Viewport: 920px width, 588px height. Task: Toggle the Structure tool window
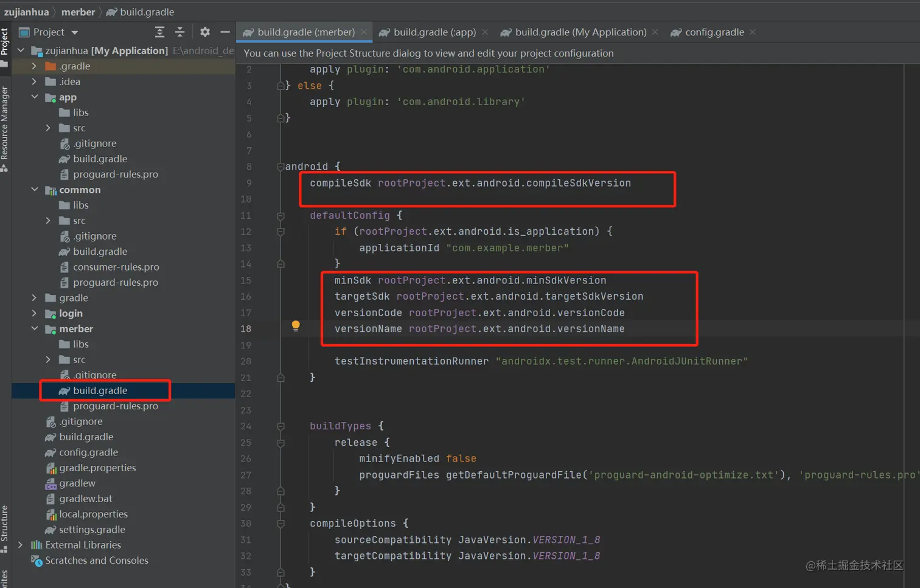click(x=5, y=529)
